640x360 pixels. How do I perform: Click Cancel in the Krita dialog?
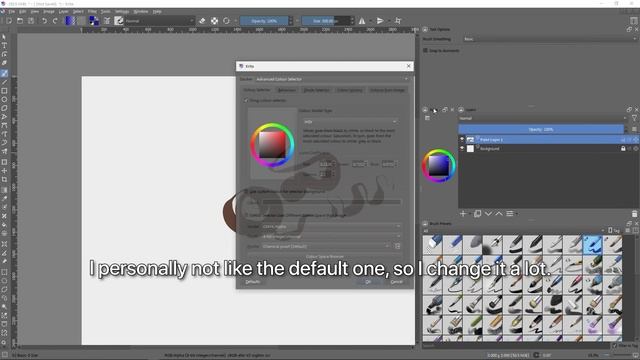click(396, 282)
